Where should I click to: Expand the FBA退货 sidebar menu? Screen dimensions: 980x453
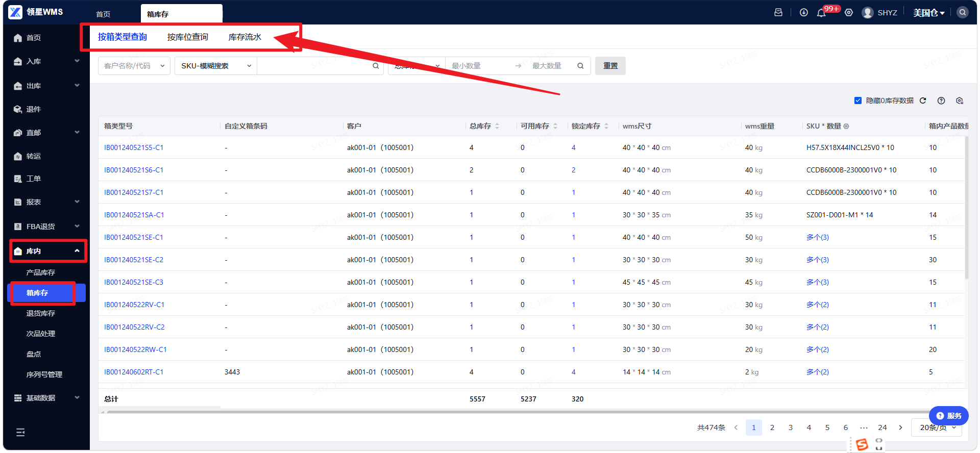coord(46,226)
